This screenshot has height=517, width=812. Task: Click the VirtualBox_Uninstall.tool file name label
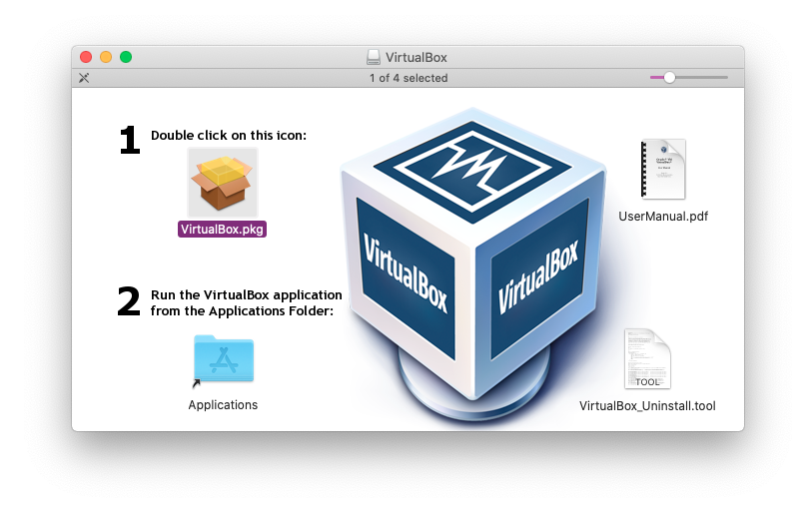click(647, 406)
